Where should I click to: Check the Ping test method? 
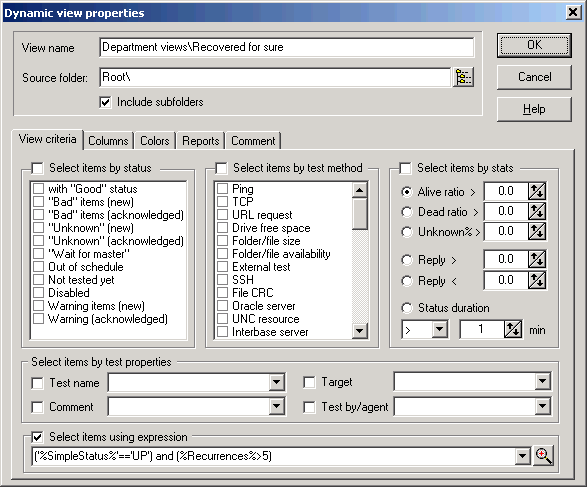click(222, 188)
